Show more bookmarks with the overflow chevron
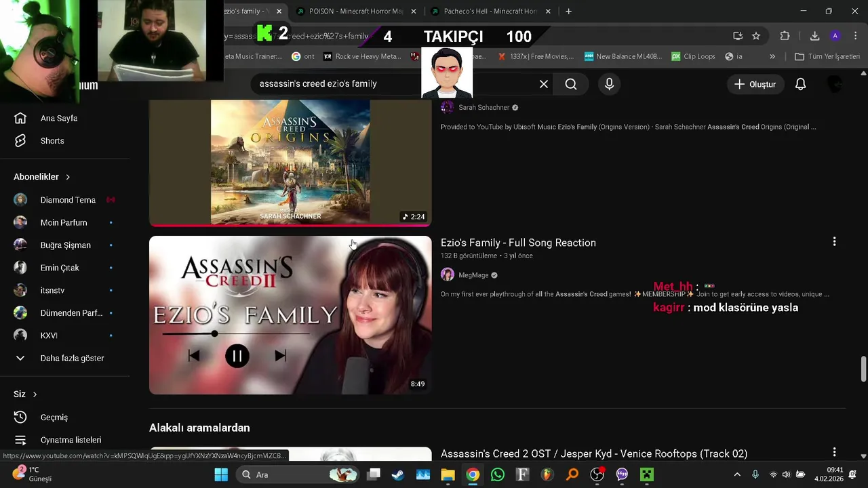This screenshot has height=488, width=868. (x=772, y=56)
